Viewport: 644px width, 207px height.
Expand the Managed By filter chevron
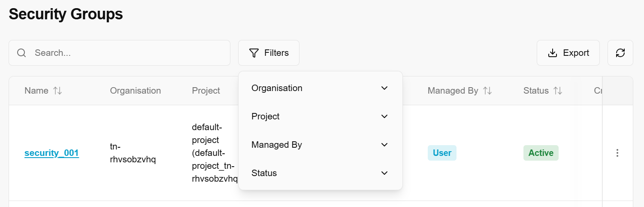pyautogui.click(x=384, y=145)
